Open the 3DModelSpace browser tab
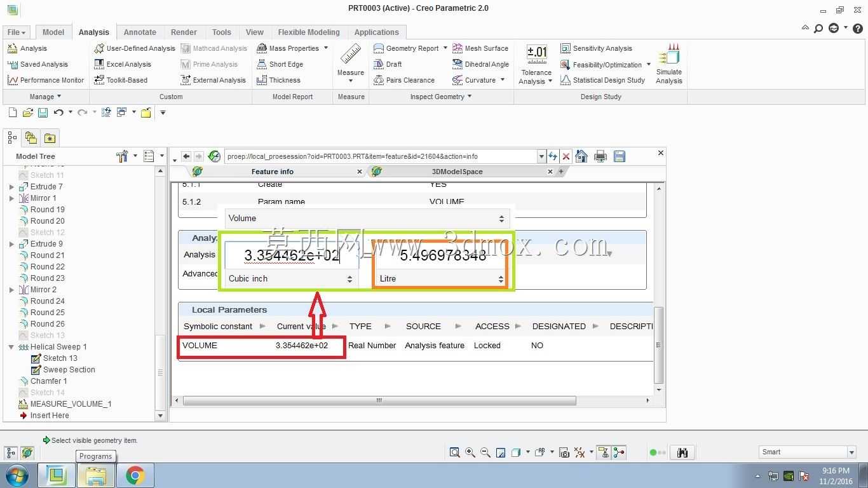868x488 pixels. click(458, 172)
